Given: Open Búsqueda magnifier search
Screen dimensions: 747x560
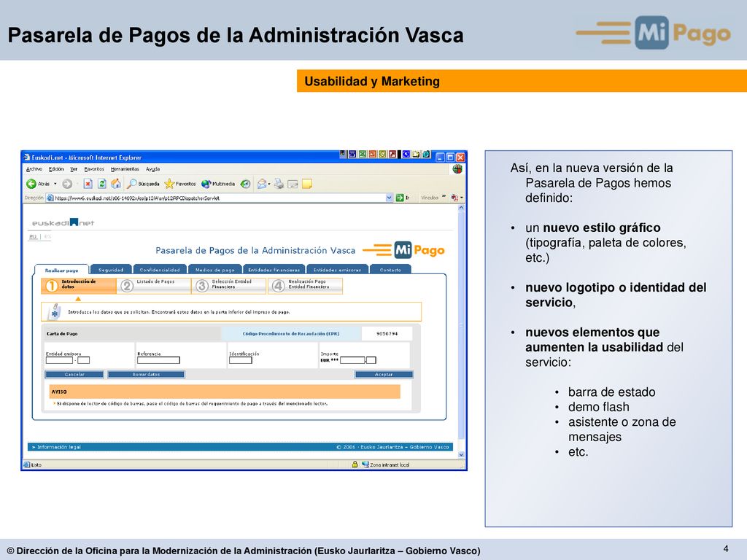Looking at the screenshot, I should pyautogui.click(x=143, y=184).
